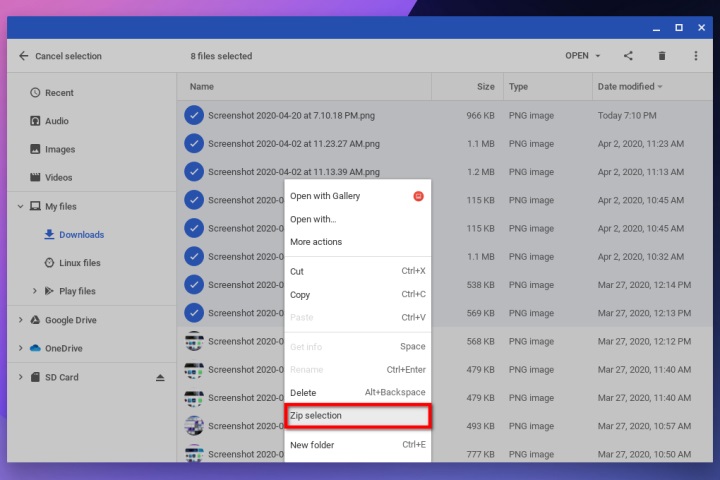Open the three-dot more options menu
720x480 pixels.
[696, 56]
